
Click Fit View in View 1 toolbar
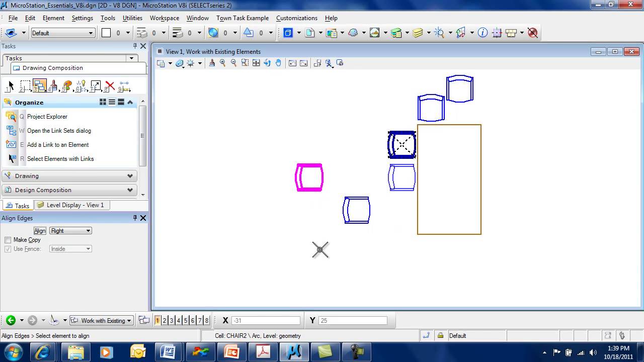(x=256, y=63)
